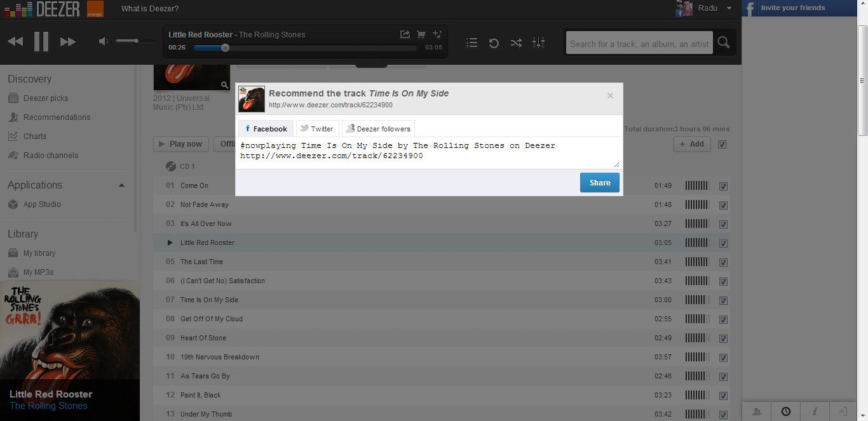Close the recommend track dialog
Viewport: 868px width, 421px height.
(x=610, y=96)
